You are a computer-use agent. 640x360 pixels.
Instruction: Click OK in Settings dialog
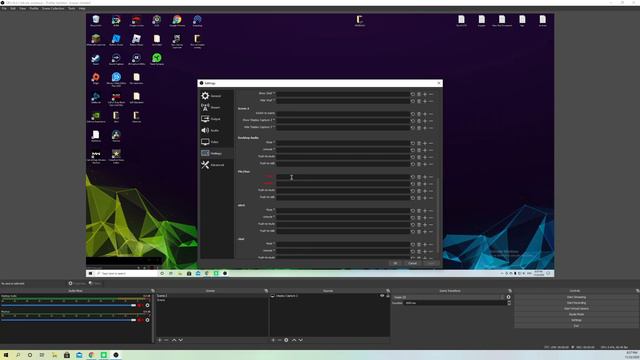click(395, 263)
